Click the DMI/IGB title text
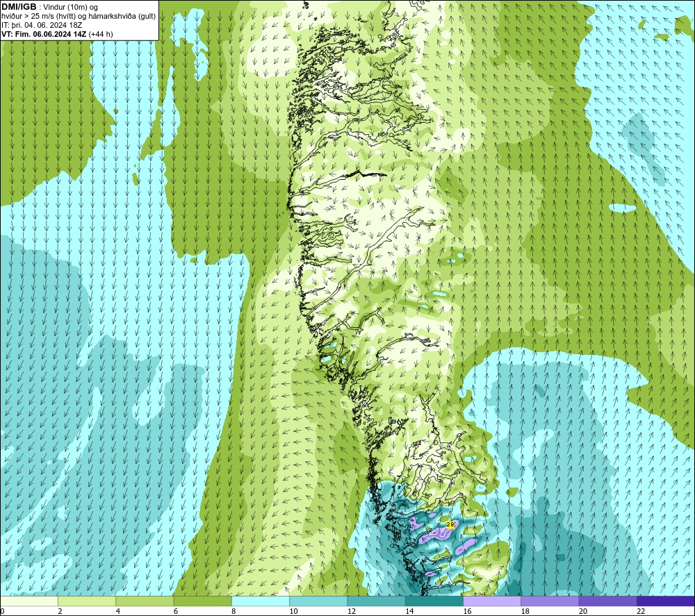695x616 pixels. [19, 7]
